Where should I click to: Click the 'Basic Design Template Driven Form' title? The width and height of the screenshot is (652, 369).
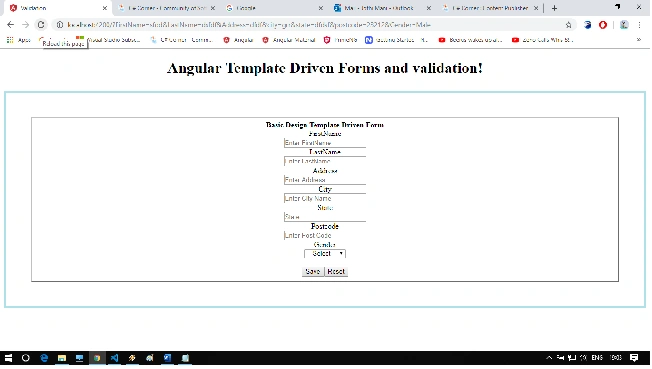[325, 125]
